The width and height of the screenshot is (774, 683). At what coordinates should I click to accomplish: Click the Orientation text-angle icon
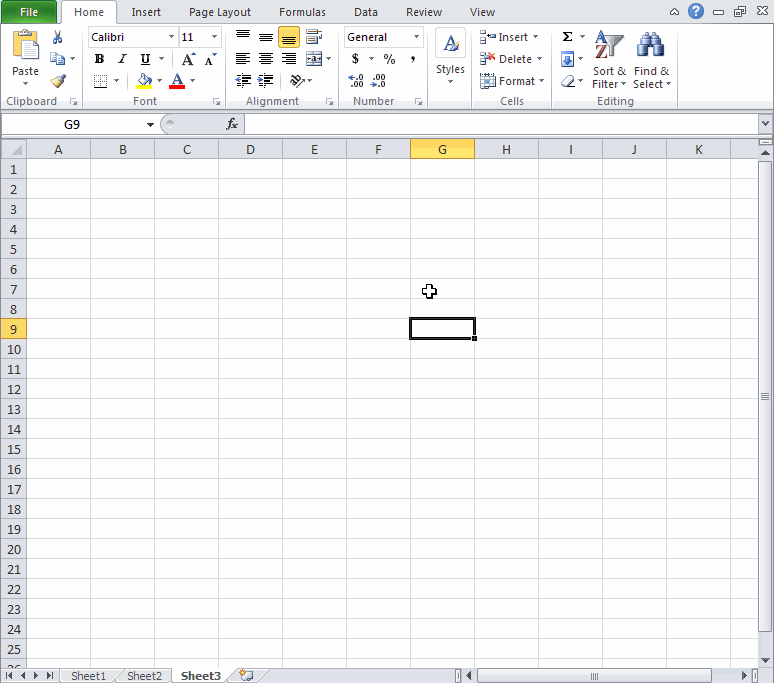[297, 80]
